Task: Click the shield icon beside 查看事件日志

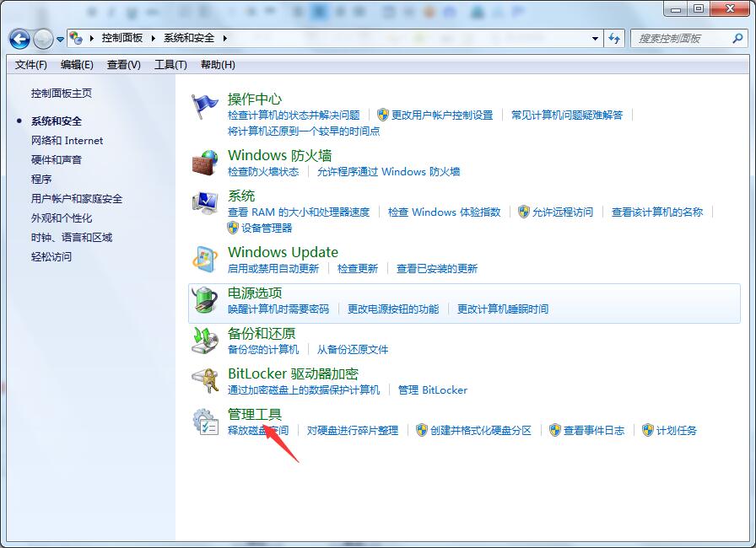Action: click(x=555, y=430)
